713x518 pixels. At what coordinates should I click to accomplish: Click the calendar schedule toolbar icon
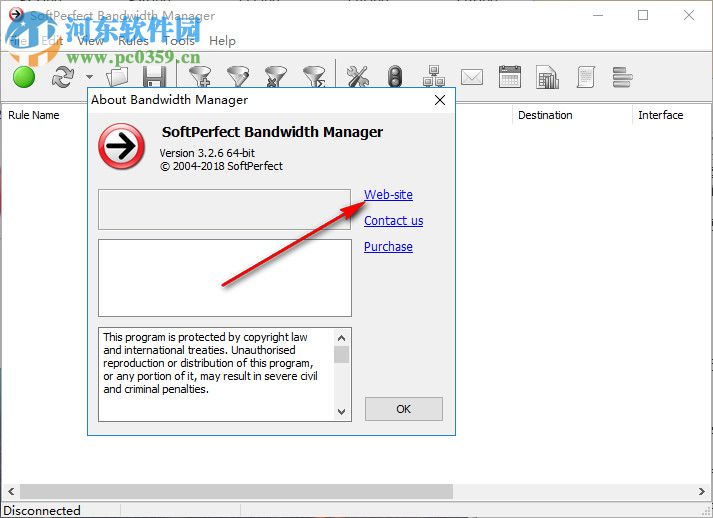click(x=510, y=76)
